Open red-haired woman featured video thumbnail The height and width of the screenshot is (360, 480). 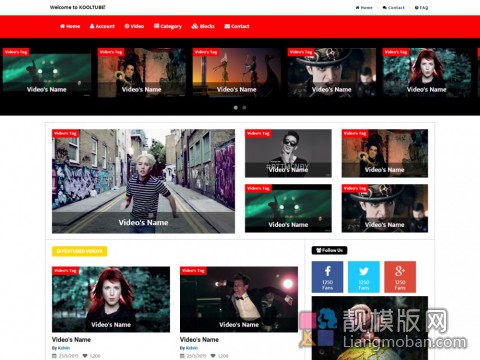pos(111,299)
